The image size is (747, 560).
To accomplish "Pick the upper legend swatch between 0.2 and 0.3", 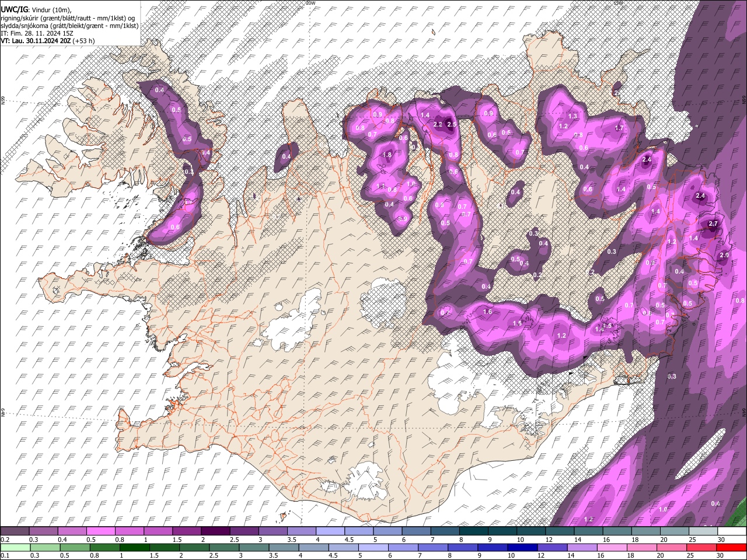I will (15, 531).
